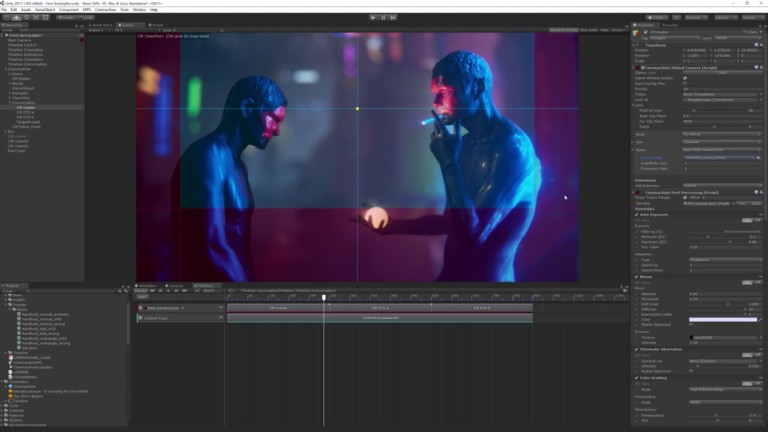768x432 pixels.
Task: Select CM master in the Hierarchy
Action: 25,107
